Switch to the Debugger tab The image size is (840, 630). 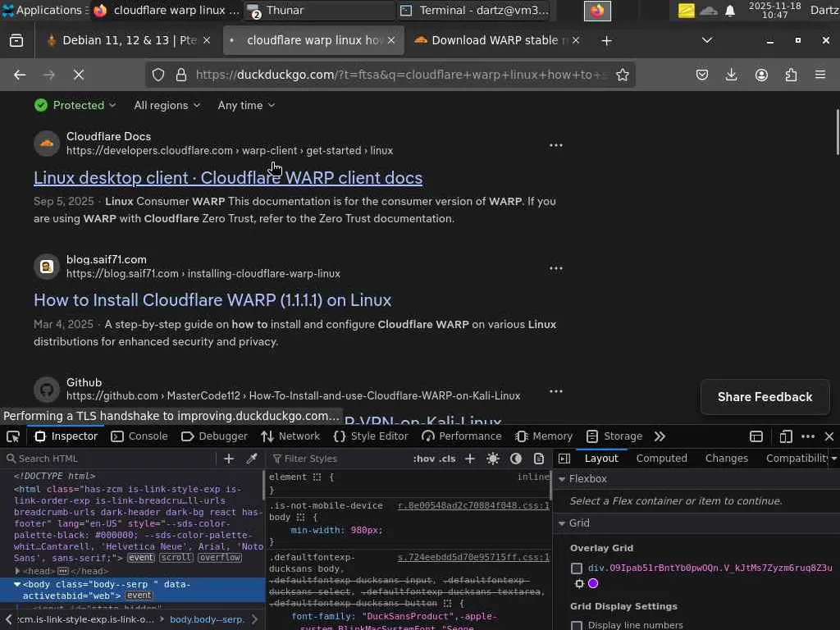(x=214, y=436)
